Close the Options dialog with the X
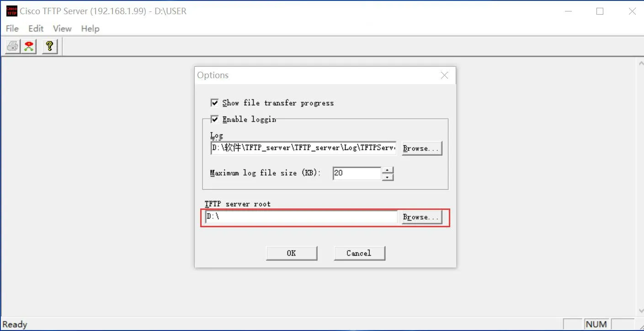This screenshot has height=331, width=644. pyautogui.click(x=444, y=75)
